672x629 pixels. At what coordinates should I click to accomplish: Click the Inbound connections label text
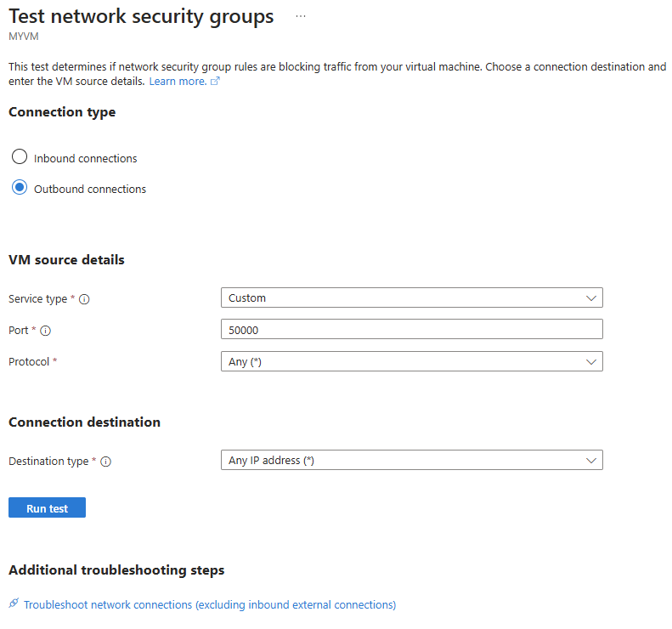(x=85, y=159)
